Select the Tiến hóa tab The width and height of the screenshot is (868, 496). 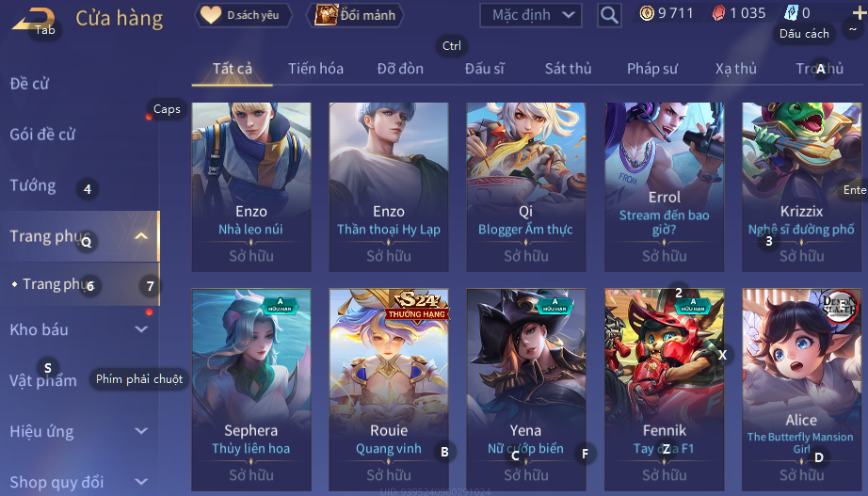click(315, 69)
